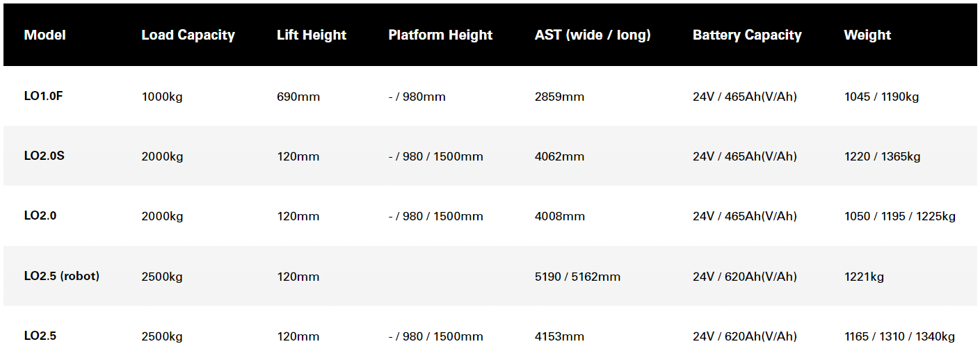Click the 4062mm AST value
Screen dimensions: 980x360
coord(559,156)
